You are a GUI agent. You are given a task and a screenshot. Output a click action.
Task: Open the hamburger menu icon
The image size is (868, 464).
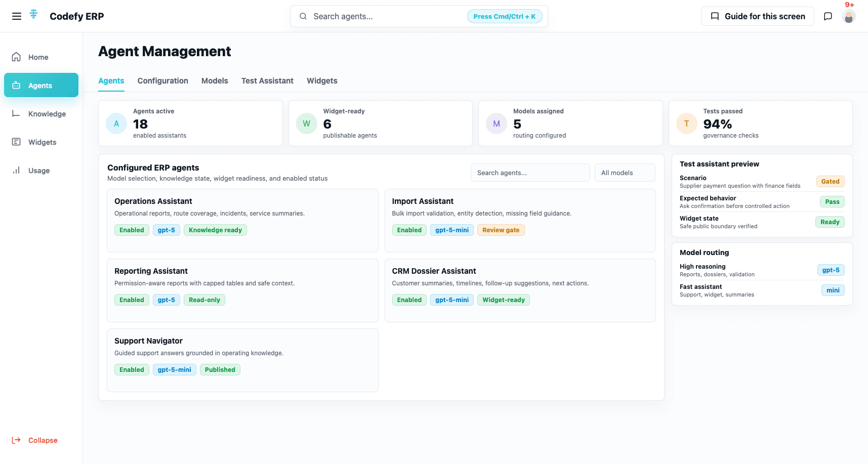point(17,16)
